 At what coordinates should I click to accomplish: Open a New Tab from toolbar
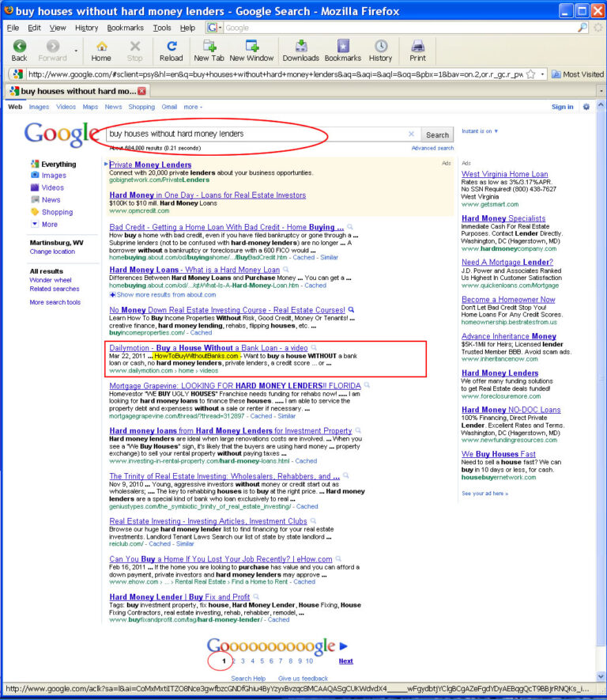209,46
